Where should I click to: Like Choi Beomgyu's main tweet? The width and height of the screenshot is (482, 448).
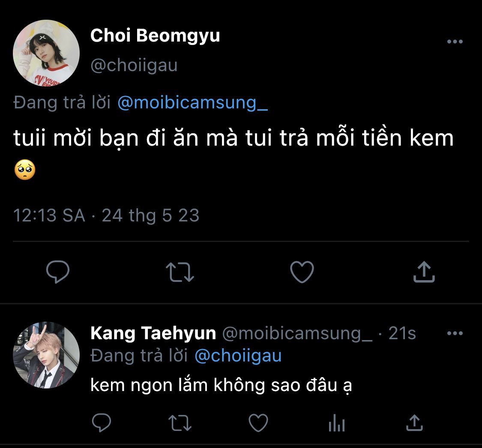[x=302, y=272]
